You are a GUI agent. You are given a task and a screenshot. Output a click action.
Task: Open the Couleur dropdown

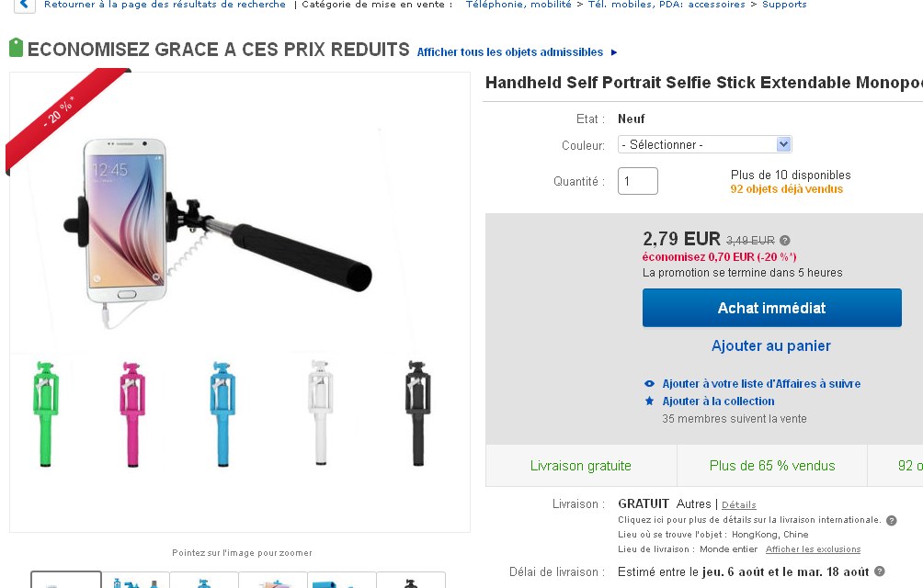(x=704, y=144)
